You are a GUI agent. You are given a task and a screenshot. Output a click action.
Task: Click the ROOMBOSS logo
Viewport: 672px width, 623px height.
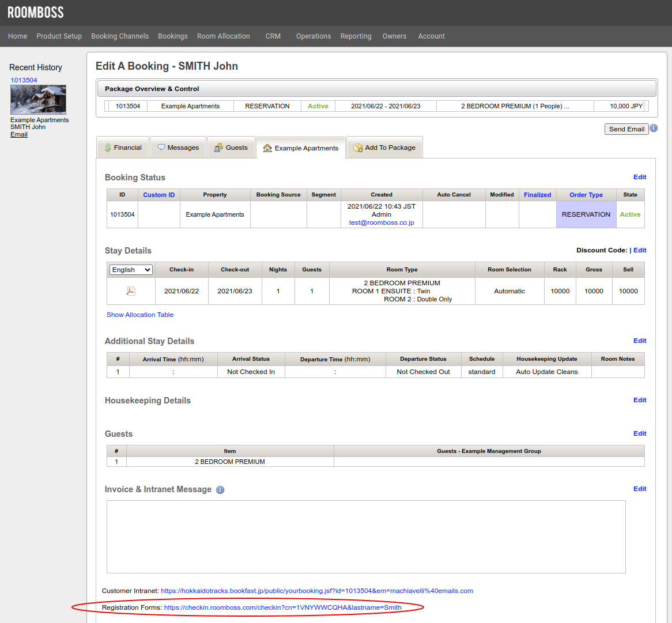click(x=36, y=12)
